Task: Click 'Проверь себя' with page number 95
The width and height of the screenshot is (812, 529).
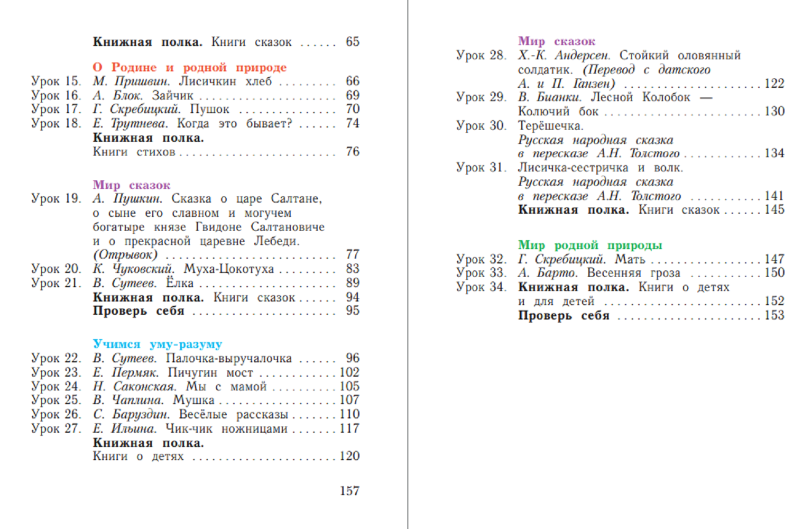Action: pyautogui.click(x=226, y=311)
